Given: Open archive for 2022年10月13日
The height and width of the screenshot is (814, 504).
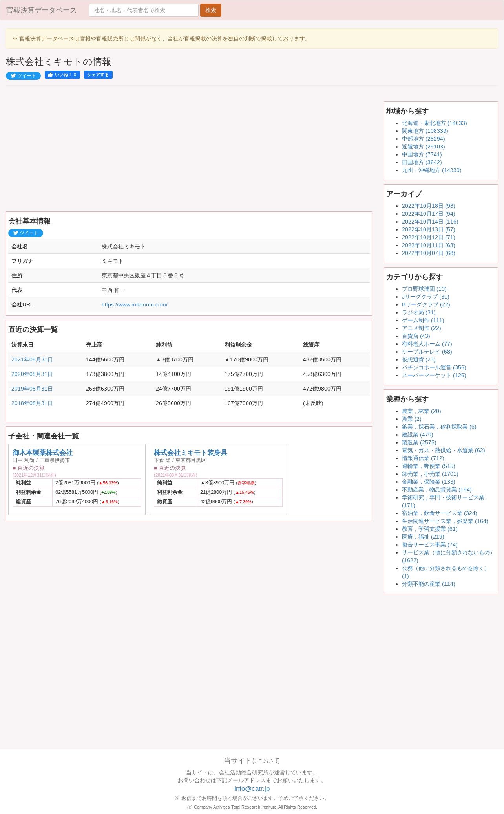Looking at the screenshot, I should (x=428, y=229).
